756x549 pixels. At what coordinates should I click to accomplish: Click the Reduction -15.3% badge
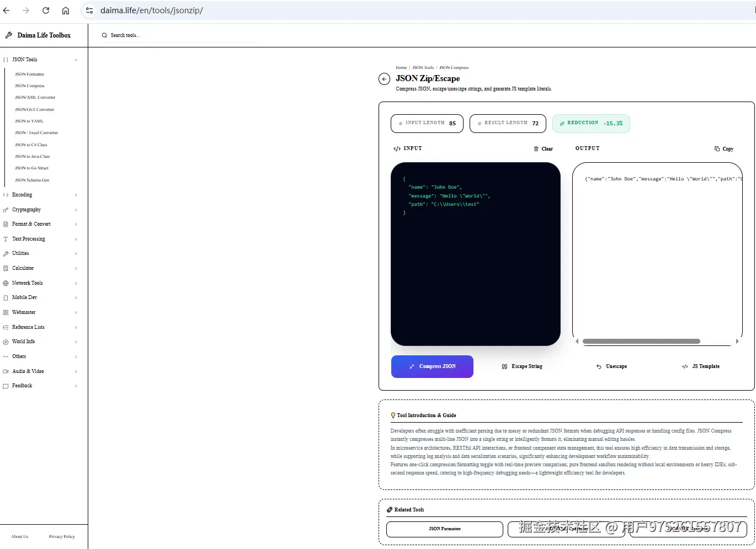(x=591, y=123)
